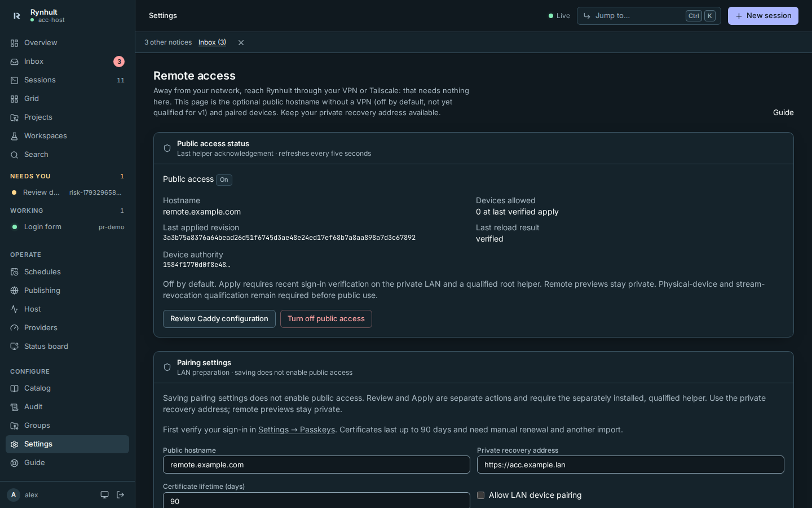
Task: Toggle the Allow LAN device pairing checkbox
Action: coord(480,495)
